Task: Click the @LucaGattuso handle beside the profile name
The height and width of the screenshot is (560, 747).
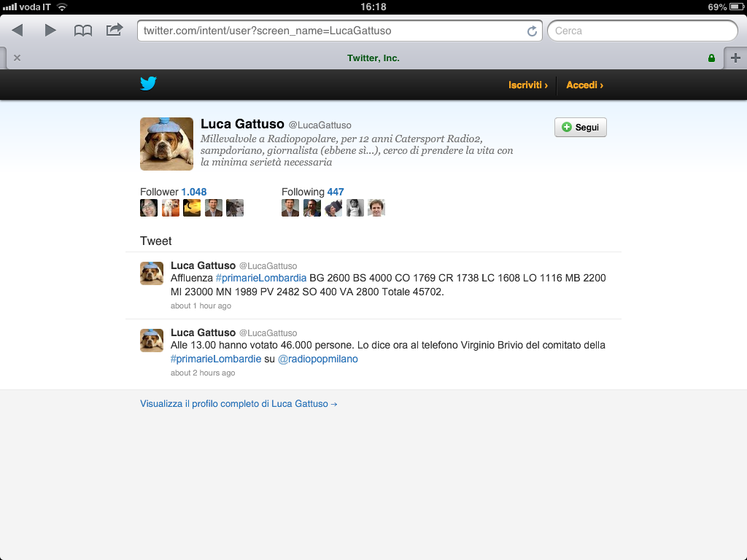Action: 320,125
